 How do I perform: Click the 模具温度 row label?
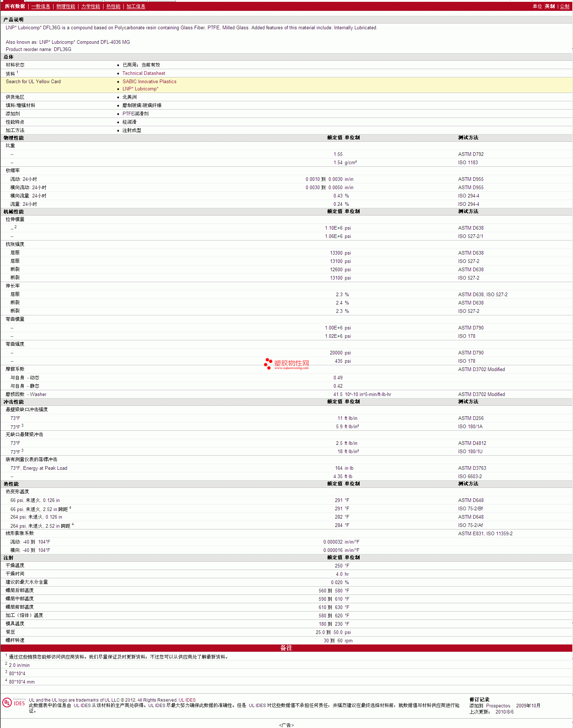(15, 624)
